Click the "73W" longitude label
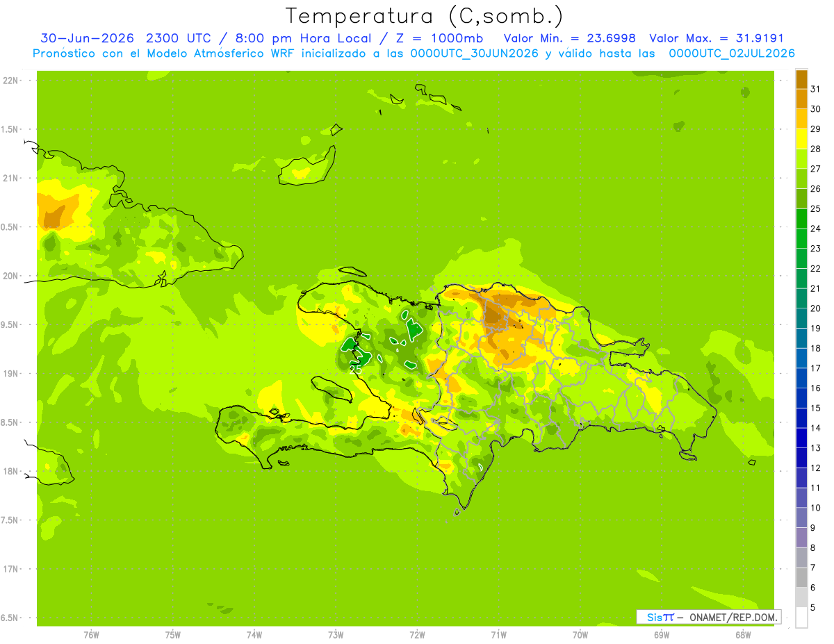 [x=336, y=635]
